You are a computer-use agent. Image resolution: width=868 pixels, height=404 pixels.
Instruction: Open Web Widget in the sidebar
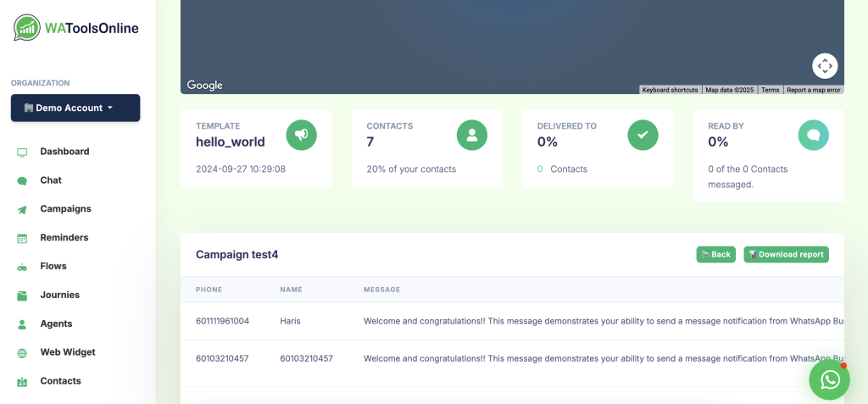[68, 352]
